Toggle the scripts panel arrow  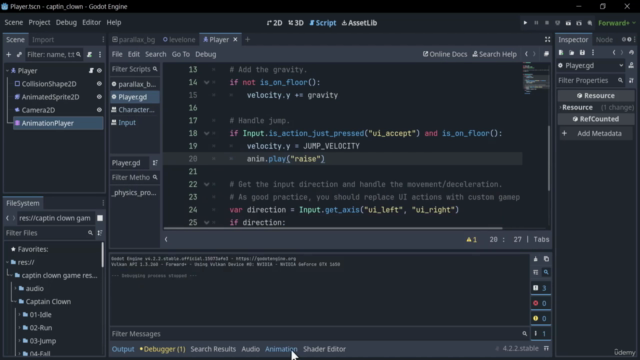(x=166, y=239)
